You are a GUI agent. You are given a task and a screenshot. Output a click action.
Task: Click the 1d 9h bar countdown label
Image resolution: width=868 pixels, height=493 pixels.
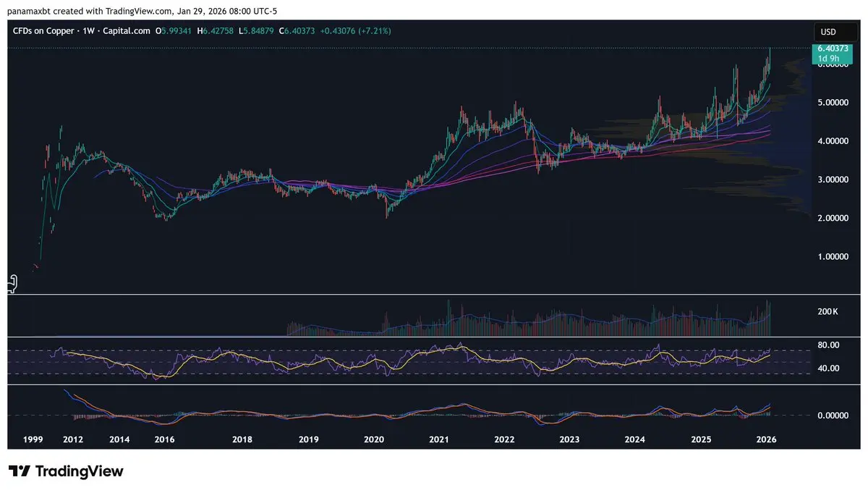[828, 58]
